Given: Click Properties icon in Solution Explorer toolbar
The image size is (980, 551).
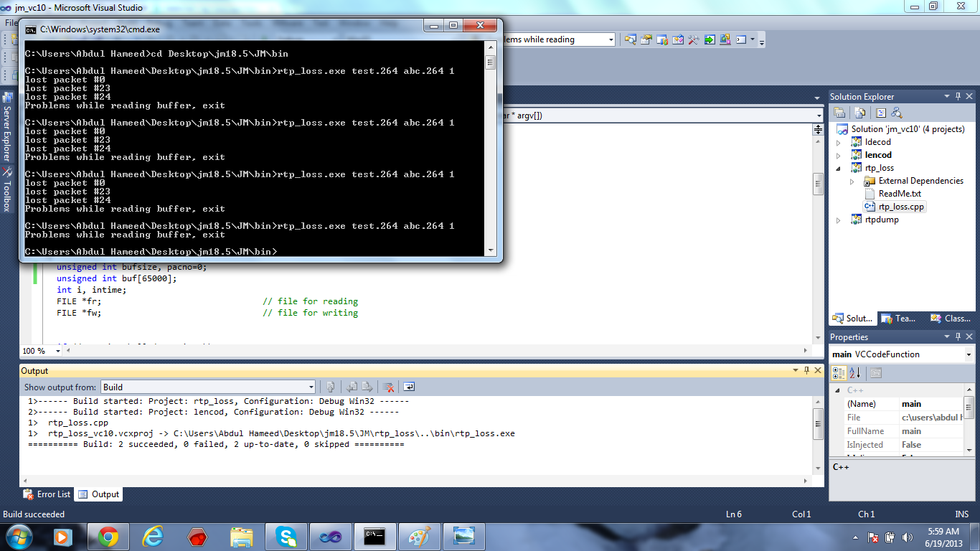Looking at the screenshot, I should click(839, 113).
